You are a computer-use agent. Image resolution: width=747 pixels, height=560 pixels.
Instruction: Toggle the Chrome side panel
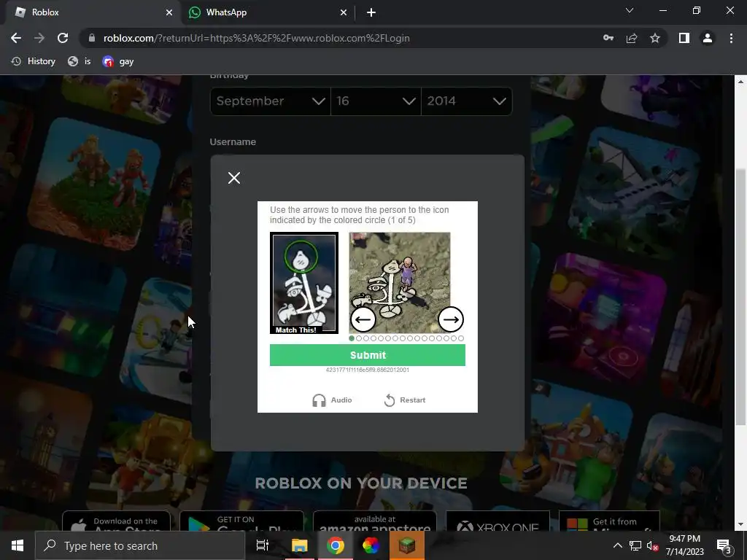(684, 38)
